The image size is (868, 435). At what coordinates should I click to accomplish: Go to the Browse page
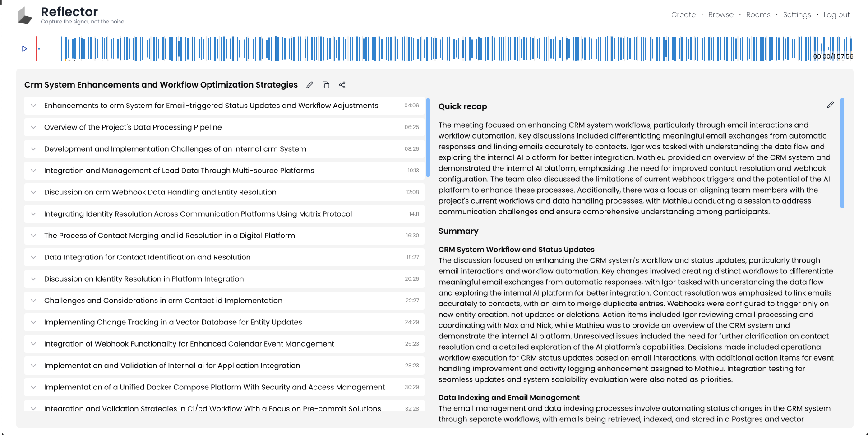tap(720, 15)
